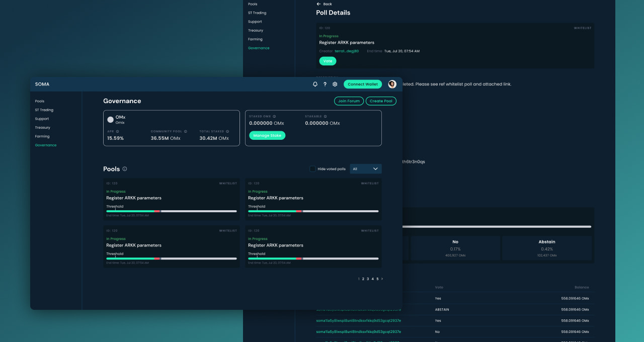Click the info tooltip next to Stakable

coord(325,116)
